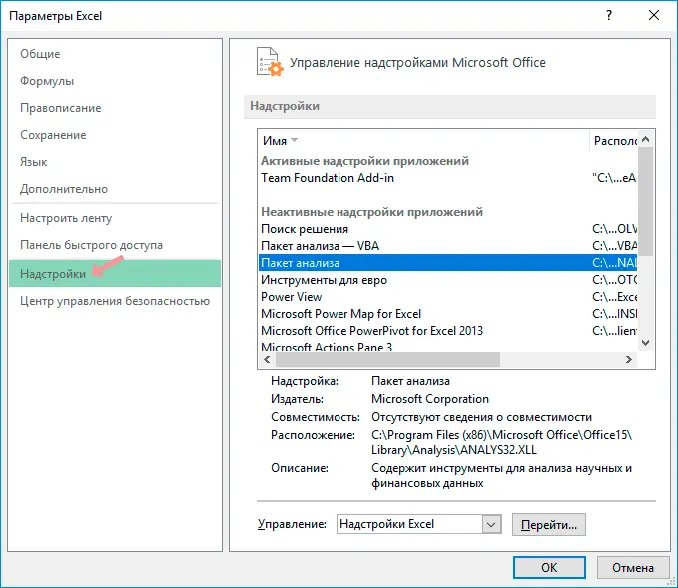Click the list scroll down arrow

[646, 343]
